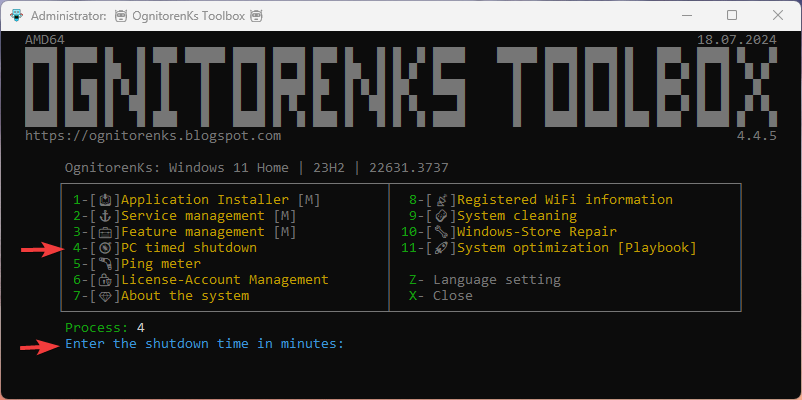Click the briefcase icon for Feature management
This screenshot has width=802, height=400.
[x=105, y=232]
